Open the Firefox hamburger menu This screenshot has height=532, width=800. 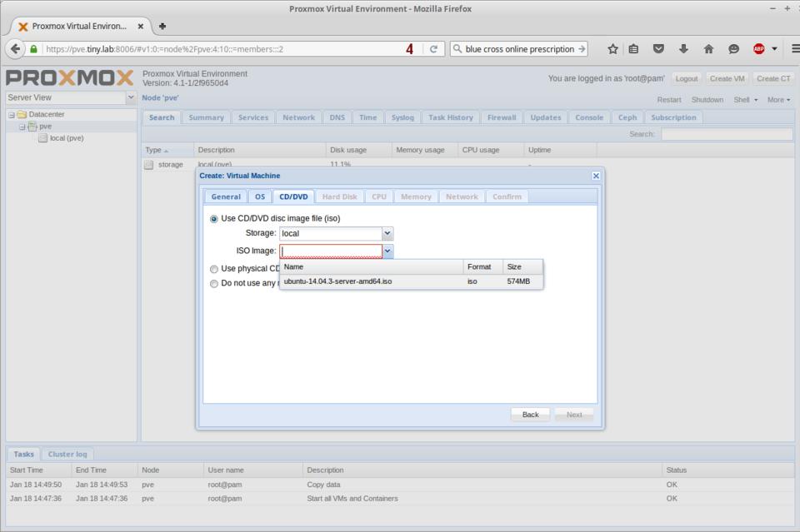point(794,49)
